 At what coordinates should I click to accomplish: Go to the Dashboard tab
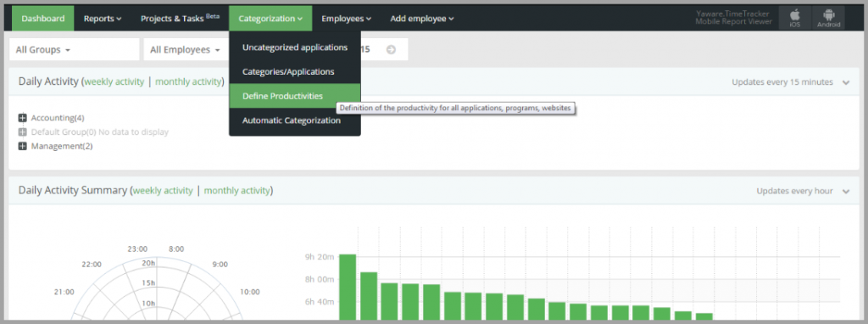coord(43,19)
